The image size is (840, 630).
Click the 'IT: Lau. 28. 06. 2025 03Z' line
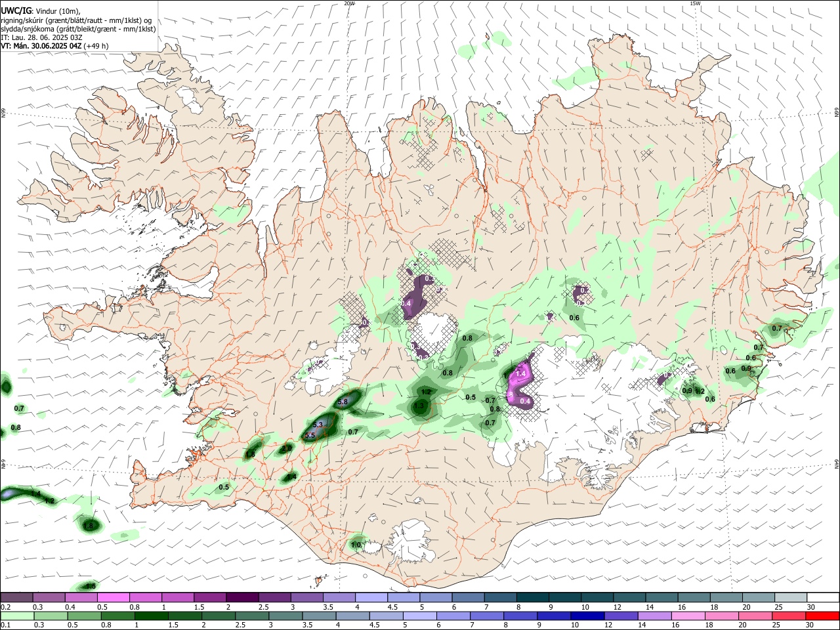[x=41, y=37]
